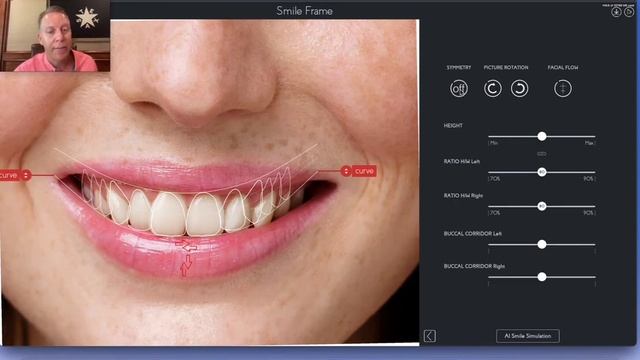The width and height of the screenshot is (640, 360).
Task: Click the Ratio H/W Right slider handle
Action: pos(542,206)
